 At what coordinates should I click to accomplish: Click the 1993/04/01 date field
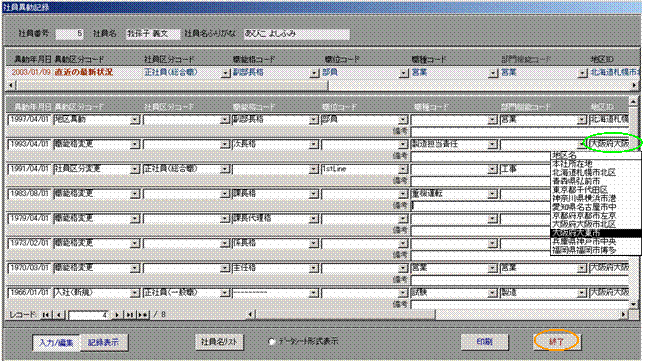click(x=30, y=144)
